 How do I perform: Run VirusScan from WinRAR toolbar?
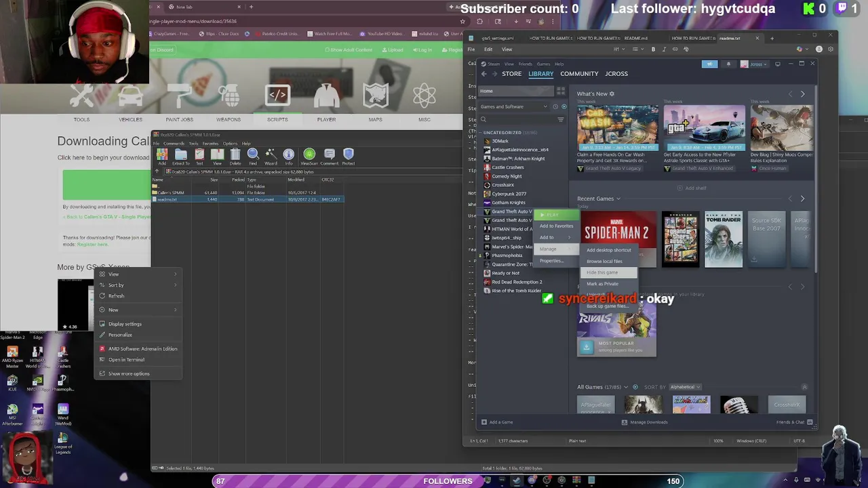[x=309, y=157]
